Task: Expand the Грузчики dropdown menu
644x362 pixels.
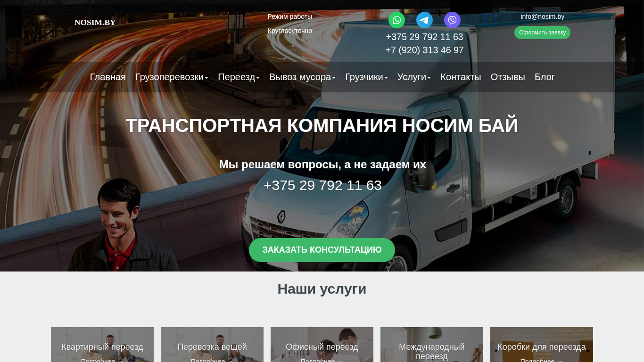Action: tap(366, 77)
